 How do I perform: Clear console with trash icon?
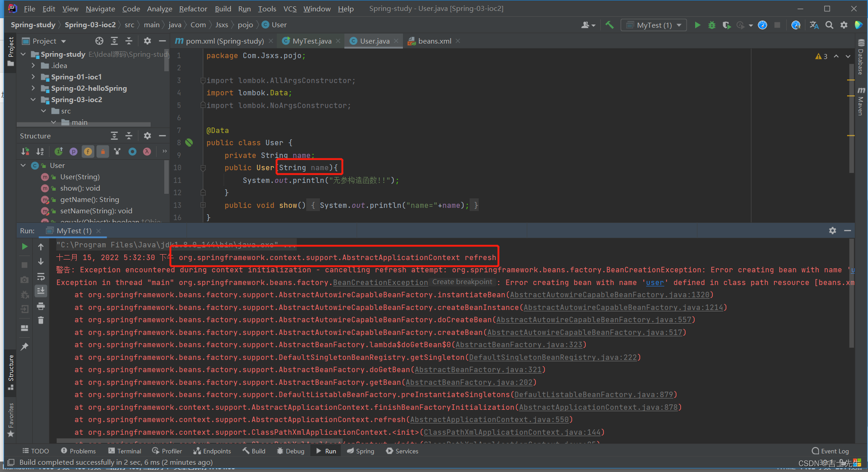click(x=41, y=320)
